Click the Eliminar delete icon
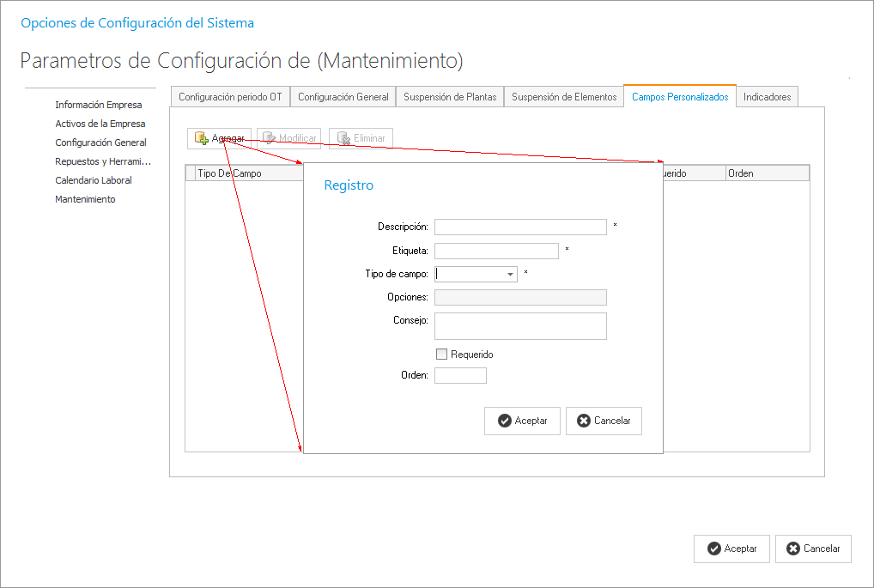The image size is (874, 588). coord(343,138)
